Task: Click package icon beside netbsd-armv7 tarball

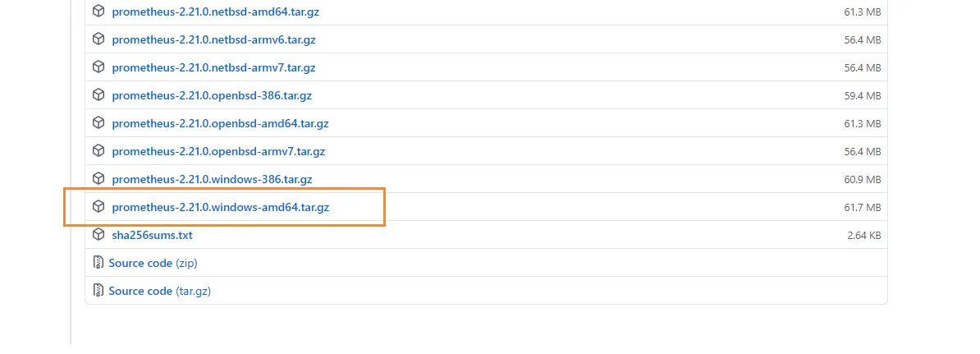Action: coord(98,67)
